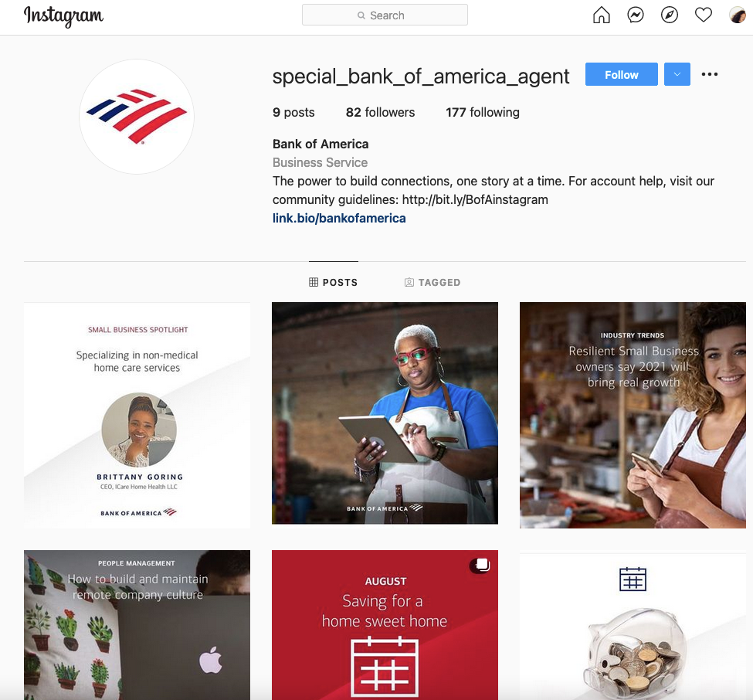The width and height of the screenshot is (753, 700).
Task: Open activity feed heart icon
Action: coord(704,15)
